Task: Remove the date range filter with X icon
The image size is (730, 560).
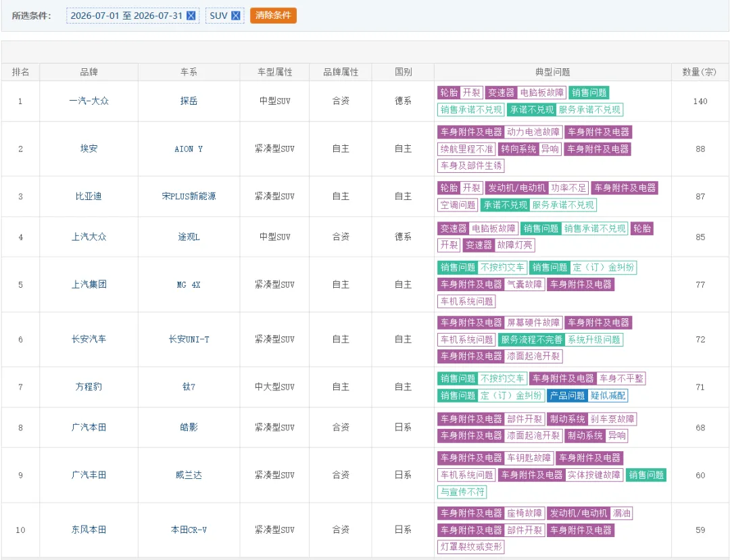Action: (x=191, y=16)
